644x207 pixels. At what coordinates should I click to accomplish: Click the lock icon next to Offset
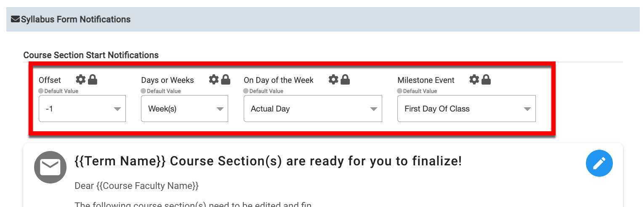point(93,79)
